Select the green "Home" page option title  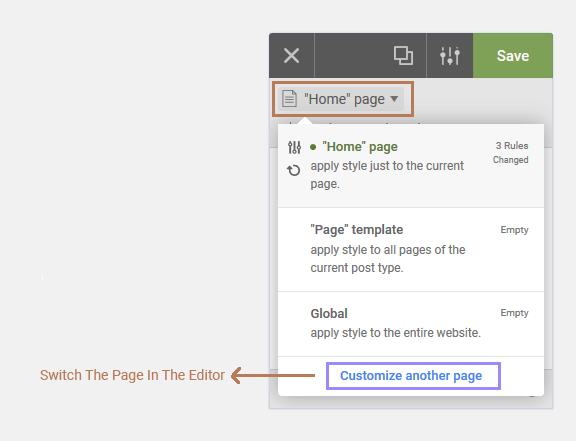click(360, 147)
